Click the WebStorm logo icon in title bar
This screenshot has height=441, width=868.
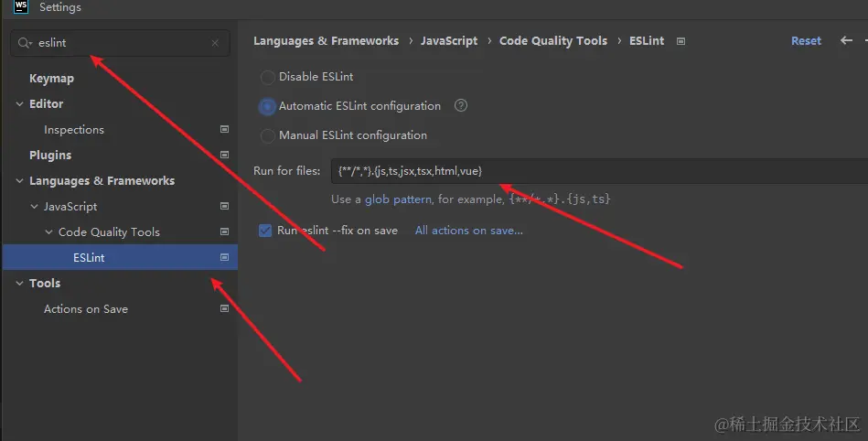tap(20, 6)
